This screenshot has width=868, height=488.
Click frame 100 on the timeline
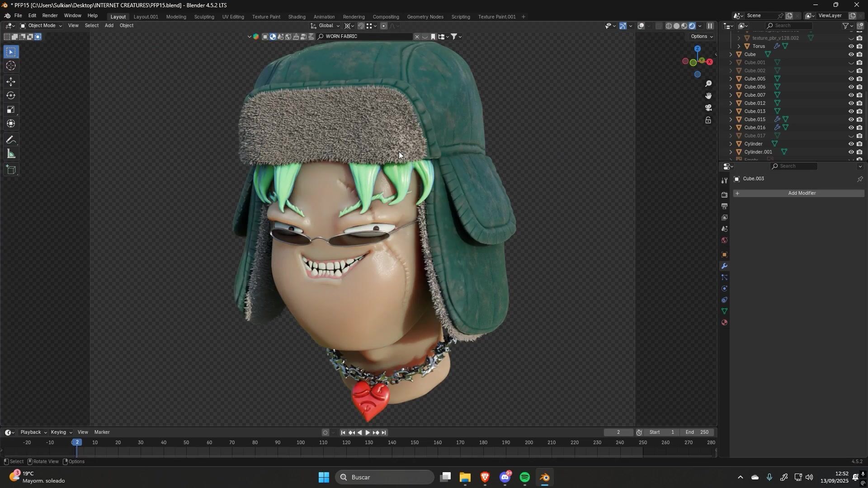pyautogui.click(x=301, y=443)
